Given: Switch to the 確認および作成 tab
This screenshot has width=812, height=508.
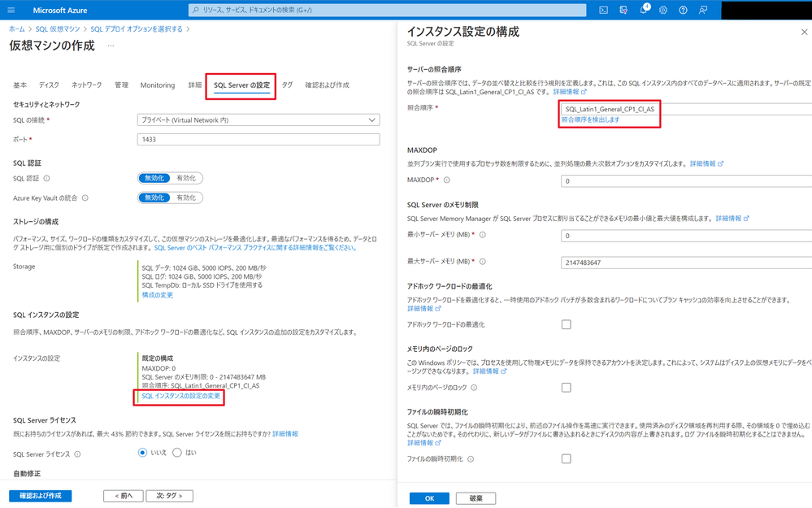Looking at the screenshot, I should [328, 85].
